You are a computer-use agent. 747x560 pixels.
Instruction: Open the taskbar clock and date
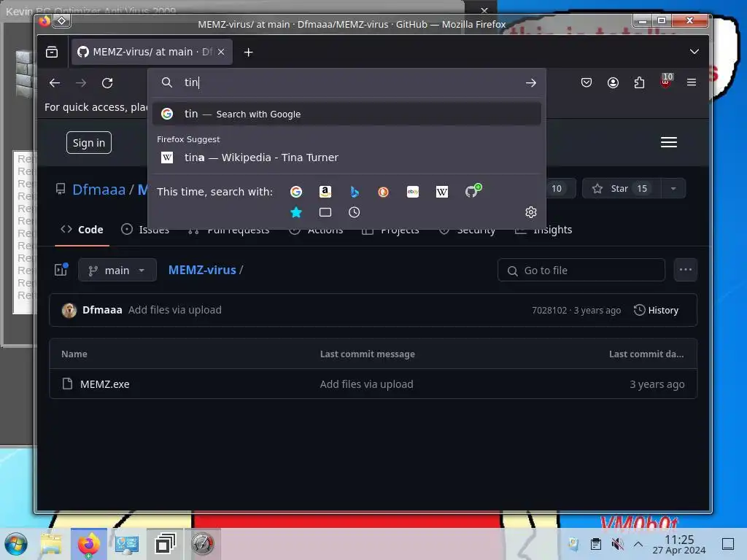pos(679,544)
